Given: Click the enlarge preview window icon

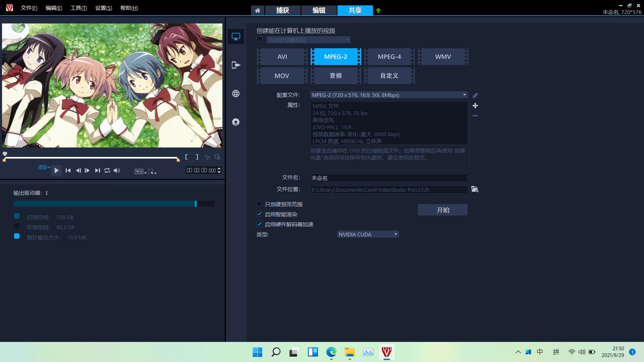Looking at the screenshot, I should (x=217, y=157).
